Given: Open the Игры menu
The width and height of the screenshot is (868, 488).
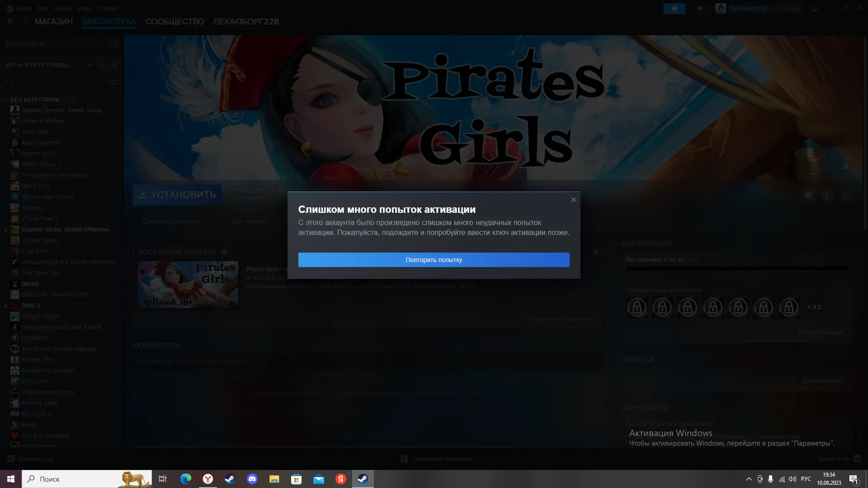Looking at the screenshot, I should [x=85, y=8].
